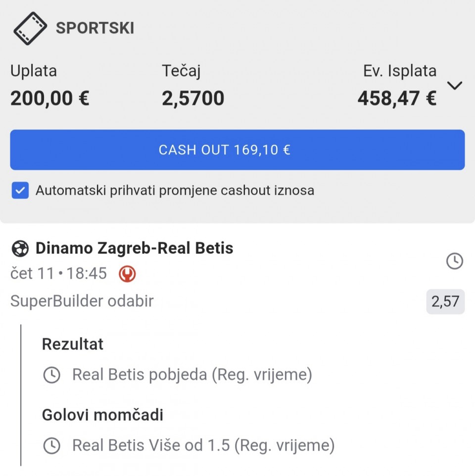Click the Golovi momčadi market heading
Image resolution: width=475 pixels, height=476 pixels.
point(102,415)
